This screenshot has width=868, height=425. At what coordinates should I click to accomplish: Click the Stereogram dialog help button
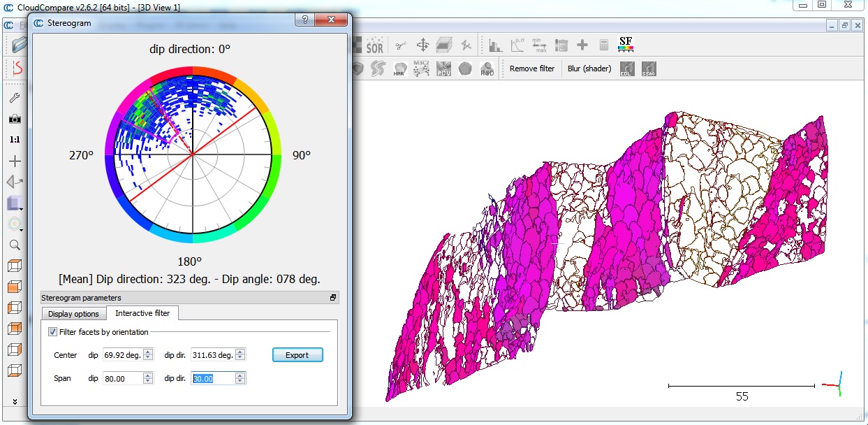tap(305, 20)
